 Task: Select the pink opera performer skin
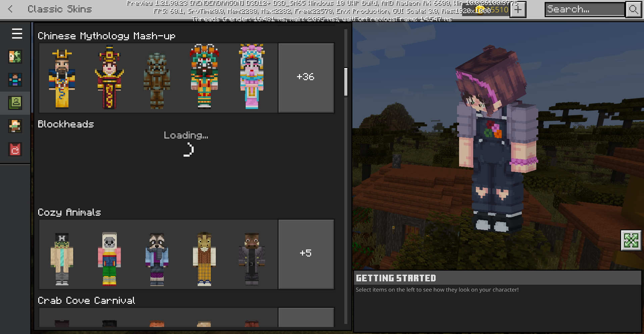[252, 76]
